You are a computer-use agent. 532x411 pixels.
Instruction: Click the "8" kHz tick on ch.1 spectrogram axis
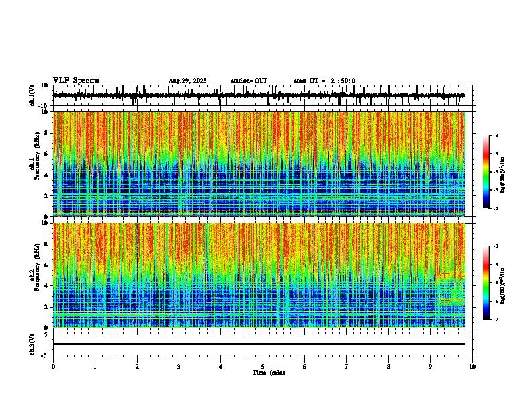coord(47,133)
